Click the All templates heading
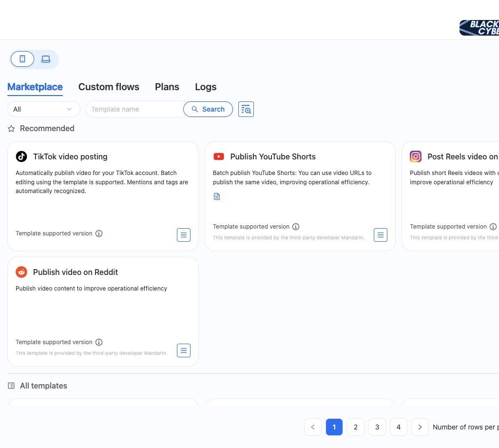Screen dimensions: 499x448 43,386
